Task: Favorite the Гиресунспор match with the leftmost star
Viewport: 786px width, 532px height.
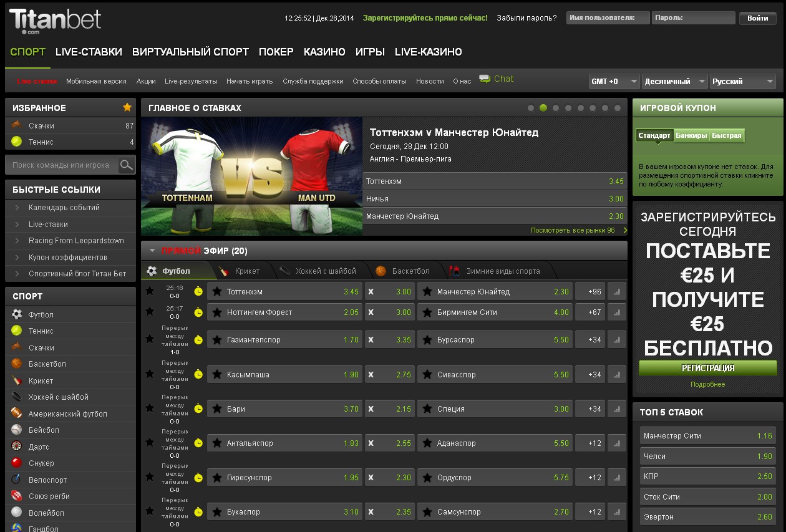Action: click(150, 476)
